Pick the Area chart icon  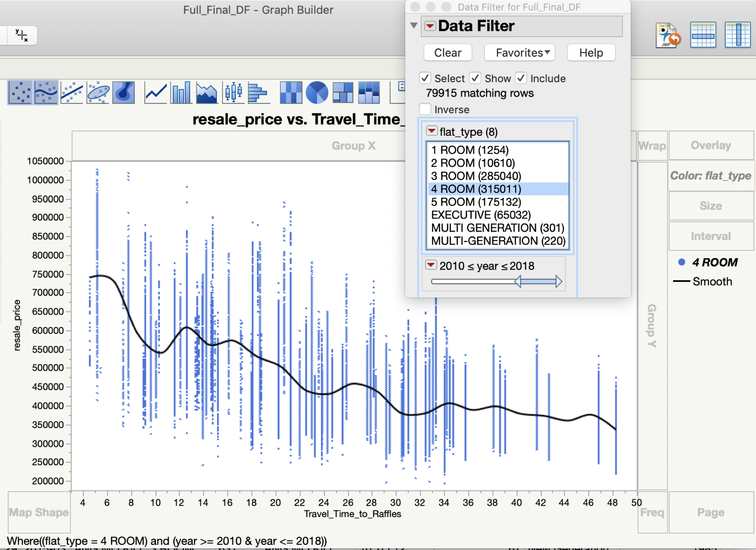point(207,93)
